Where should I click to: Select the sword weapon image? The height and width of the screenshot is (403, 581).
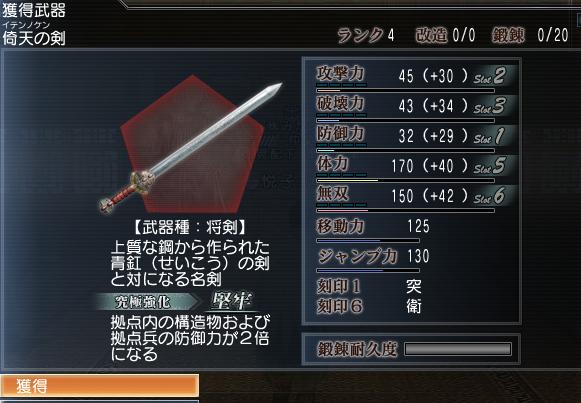(191, 149)
